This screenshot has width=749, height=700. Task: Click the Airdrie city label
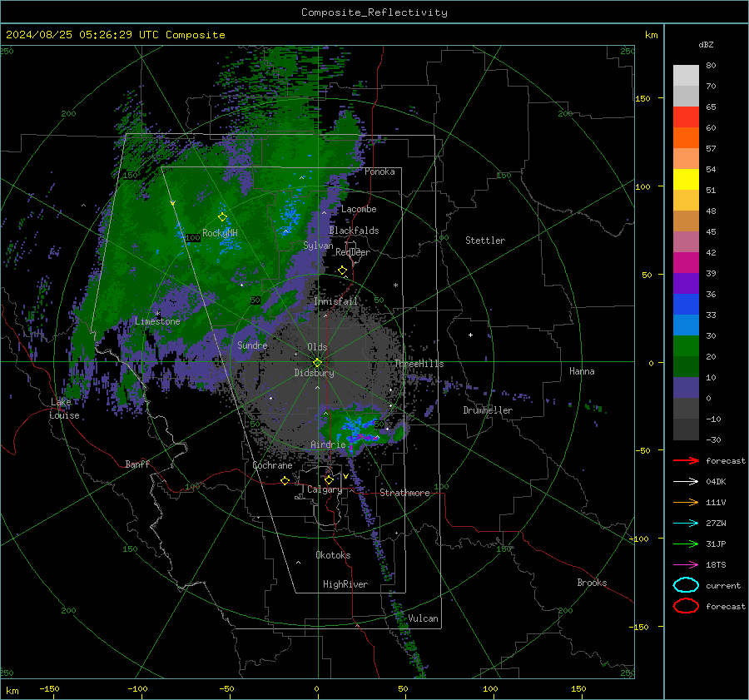(328, 444)
